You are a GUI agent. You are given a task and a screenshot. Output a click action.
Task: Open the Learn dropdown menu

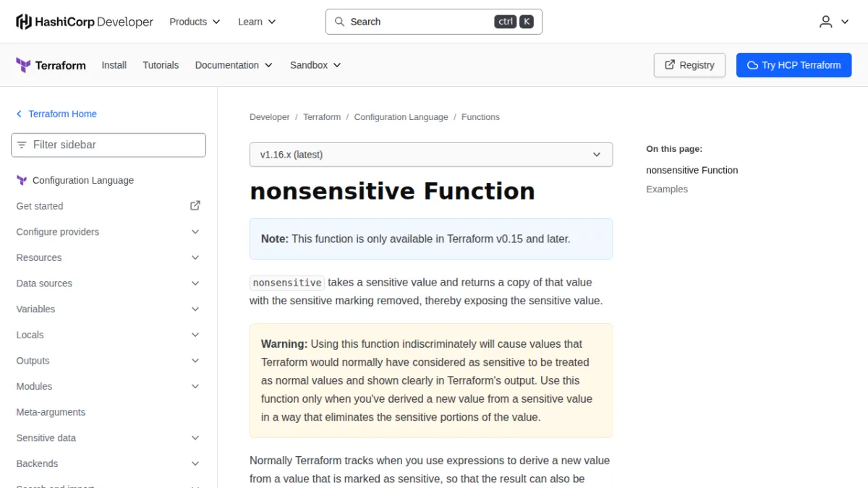coord(257,22)
